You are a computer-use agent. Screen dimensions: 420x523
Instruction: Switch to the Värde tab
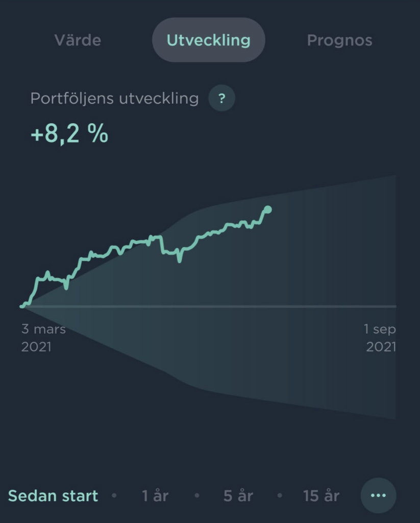pyautogui.click(x=78, y=40)
